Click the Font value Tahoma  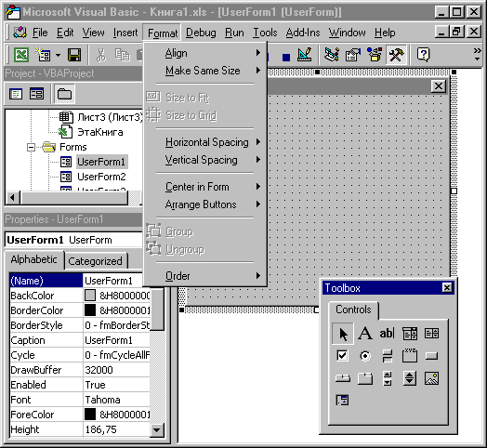pos(117,400)
